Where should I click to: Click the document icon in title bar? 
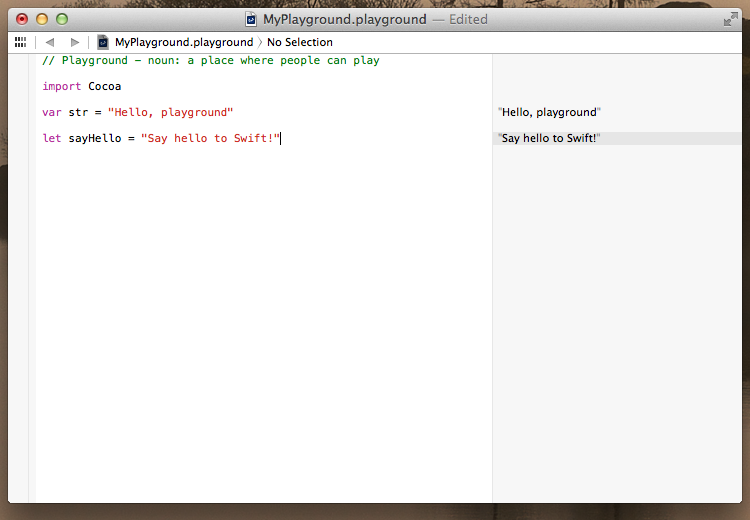click(251, 19)
